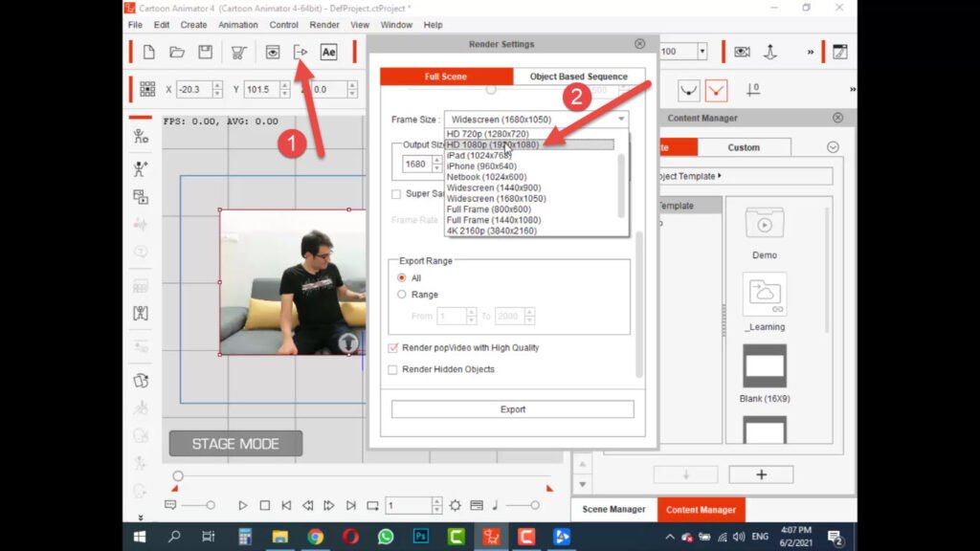This screenshot has height=551, width=980.
Task: Pick 4K 2160p (3840x2160) option
Action: point(529,231)
